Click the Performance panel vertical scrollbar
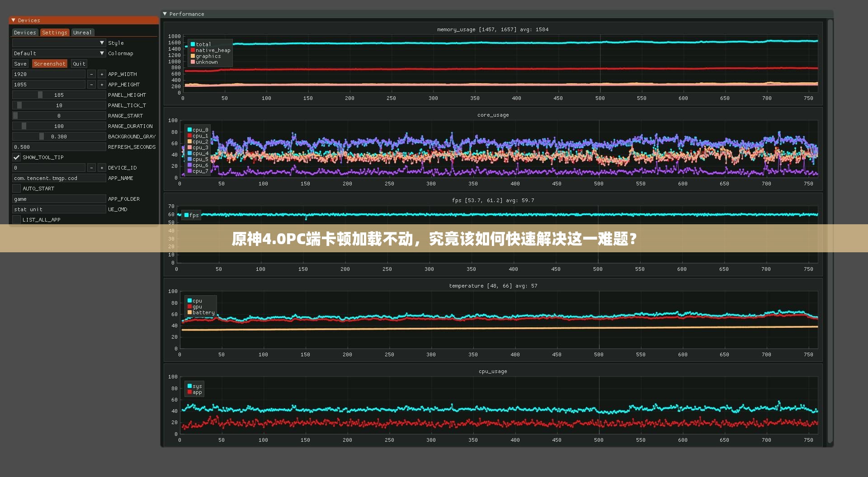 click(830, 231)
